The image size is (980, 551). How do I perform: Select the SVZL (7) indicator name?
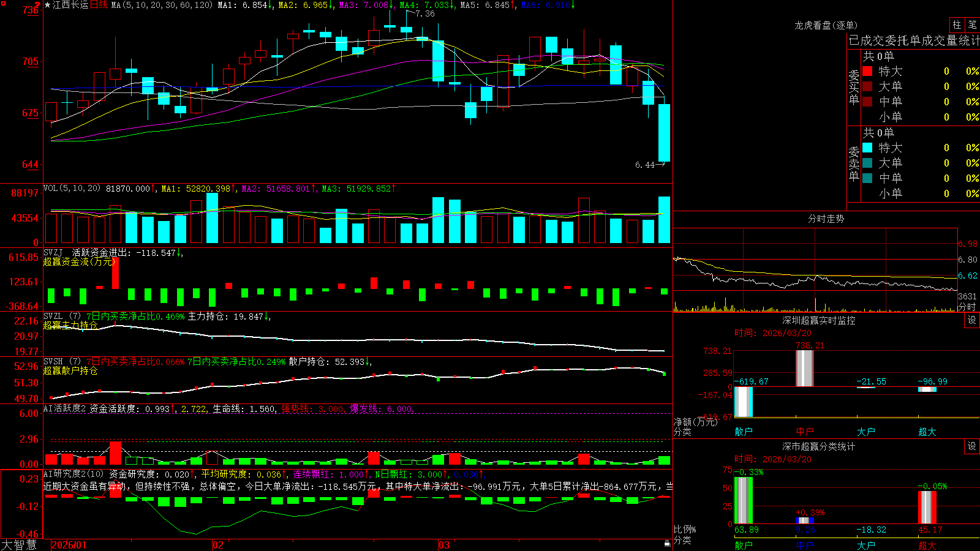click(x=62, y=317)
